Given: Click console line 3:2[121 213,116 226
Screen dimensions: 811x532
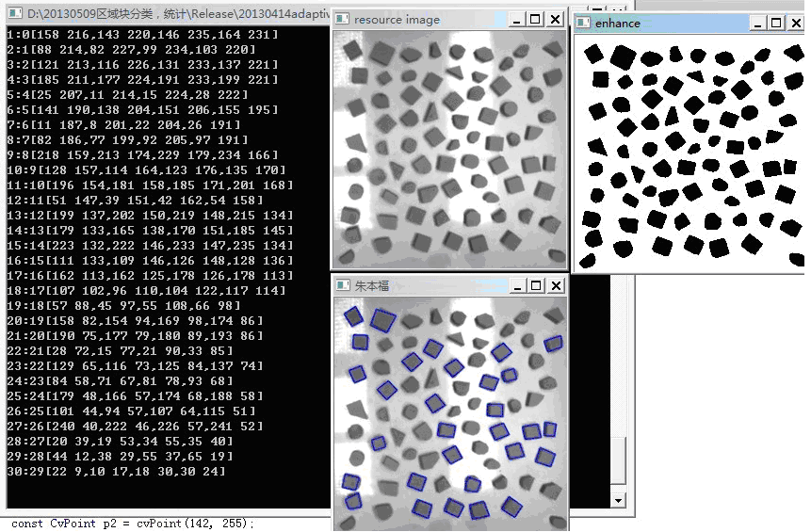Looking at the screenshot, I should tap(143, 65).
